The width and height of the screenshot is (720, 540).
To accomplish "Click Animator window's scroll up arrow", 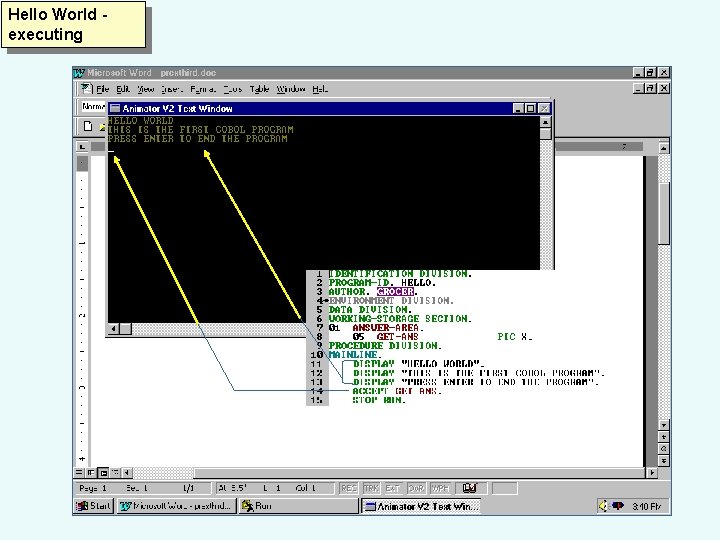I will [x=545, y=122].
